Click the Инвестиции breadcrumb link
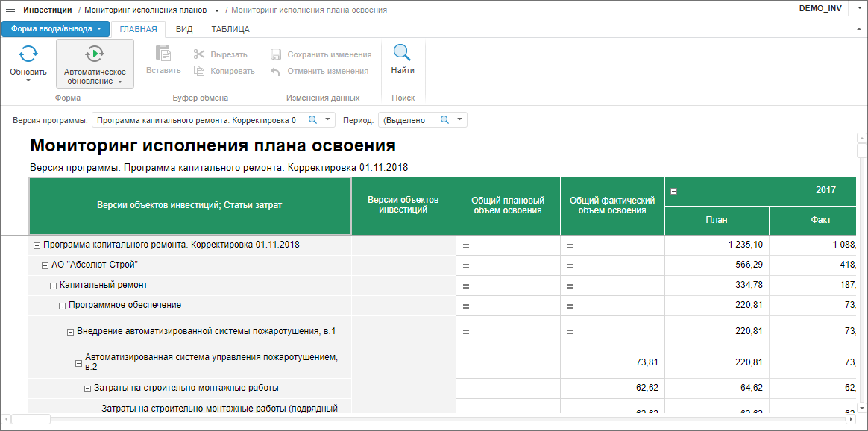The image size is (868, 431). [48, 10]
